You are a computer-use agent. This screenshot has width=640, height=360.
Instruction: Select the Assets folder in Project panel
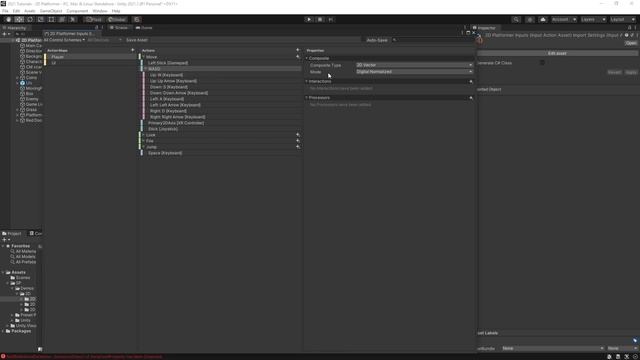[18, 272]
